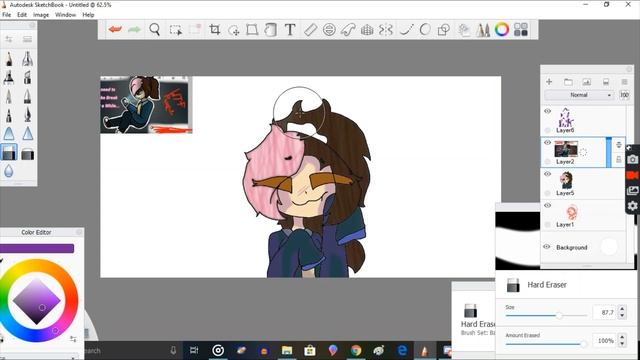Image resolution: width=640 pixels, height=360 pixels.
Task: Add a new layer with the plus icon
Action: (x=549, y=82)
